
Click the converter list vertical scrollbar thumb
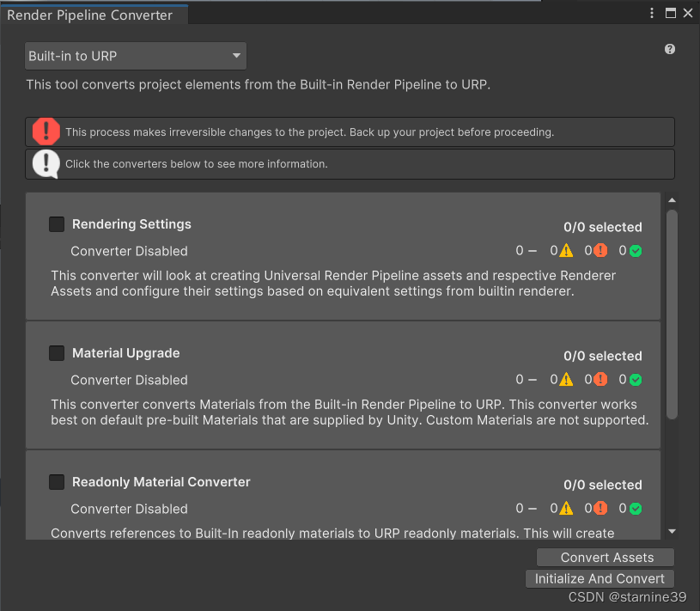[672, 315]
